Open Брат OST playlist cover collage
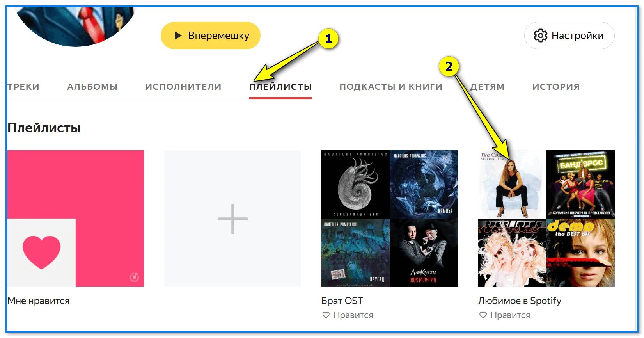 tap(390, 219)
